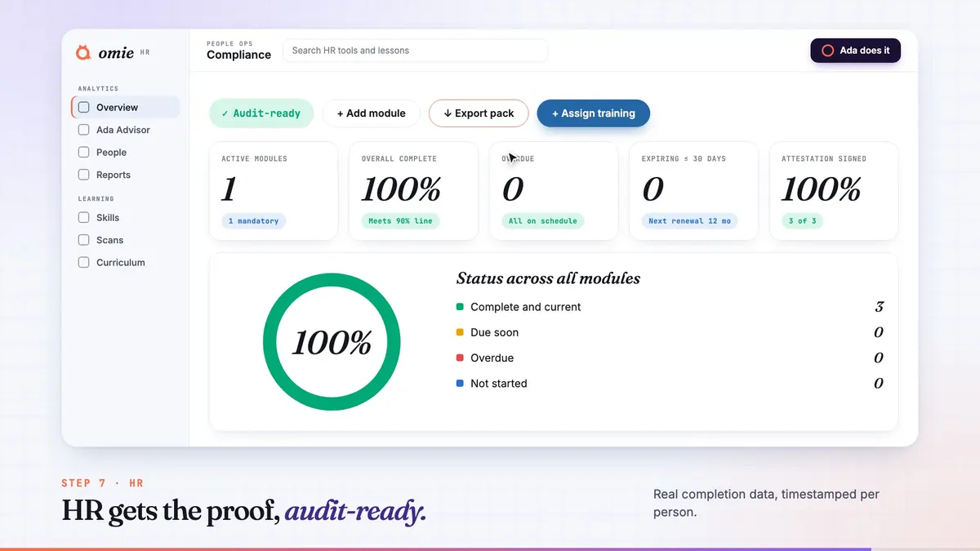Click the "1 mandatory" badge
The width and height of the screenshot is (980, 551).
253,221
